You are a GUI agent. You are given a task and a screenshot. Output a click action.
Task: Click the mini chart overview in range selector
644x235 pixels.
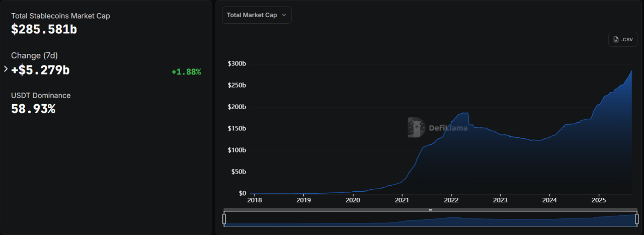click(x=430, y=220)
